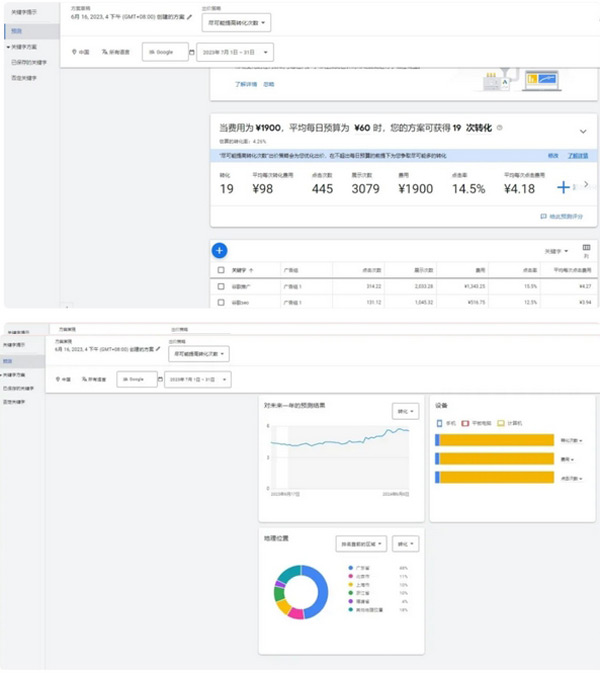Open the 排名靠前的区域 dropdown in location card

click(x=360, y=544)
